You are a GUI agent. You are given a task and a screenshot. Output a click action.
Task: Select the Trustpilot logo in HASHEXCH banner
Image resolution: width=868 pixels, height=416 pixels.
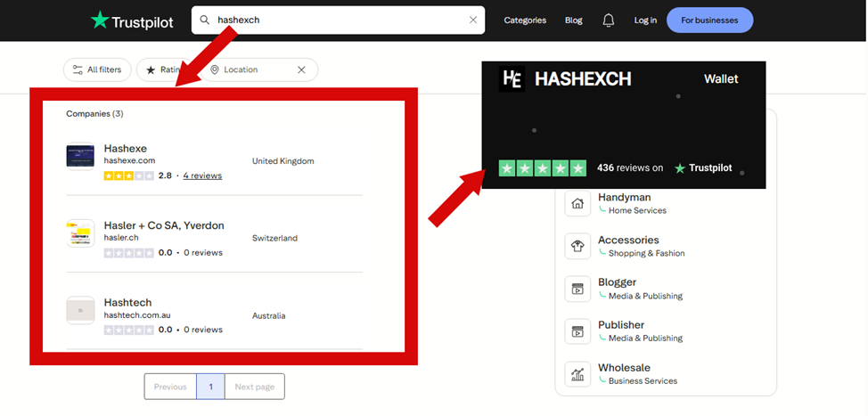[703, 168]
